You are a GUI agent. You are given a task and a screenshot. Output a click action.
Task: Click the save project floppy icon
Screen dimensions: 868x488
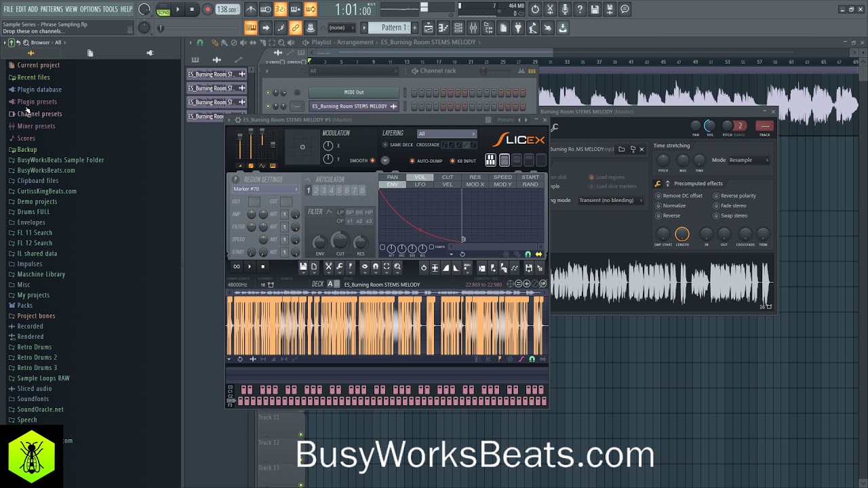click(595, 9)
